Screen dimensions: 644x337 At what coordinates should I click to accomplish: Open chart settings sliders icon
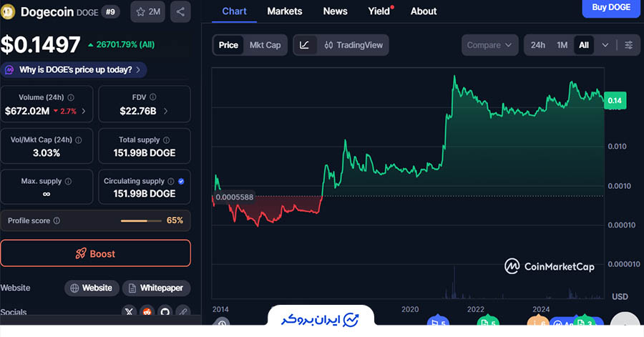[x=628, y=45]
